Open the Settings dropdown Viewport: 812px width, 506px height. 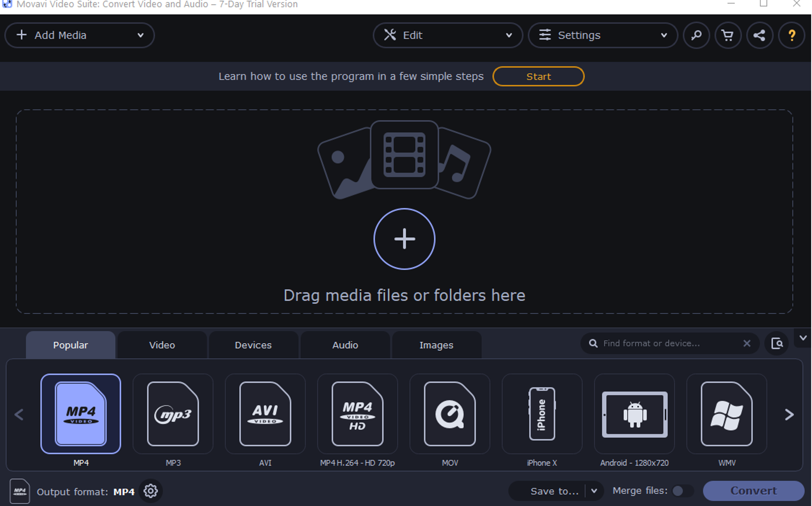click(x=603, y=35)
